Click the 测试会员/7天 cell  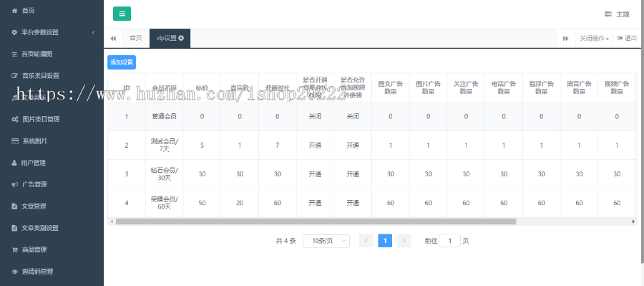[165, 146]
